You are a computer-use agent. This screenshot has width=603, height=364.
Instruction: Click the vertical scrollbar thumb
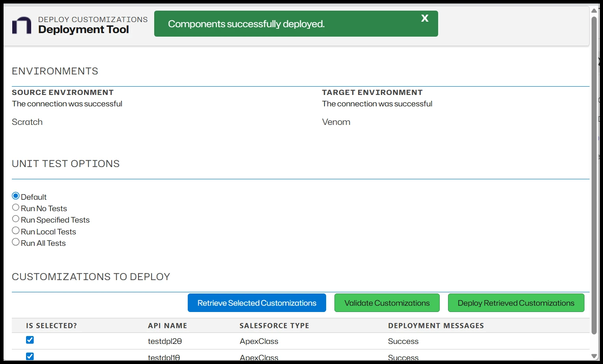(594, 173)
